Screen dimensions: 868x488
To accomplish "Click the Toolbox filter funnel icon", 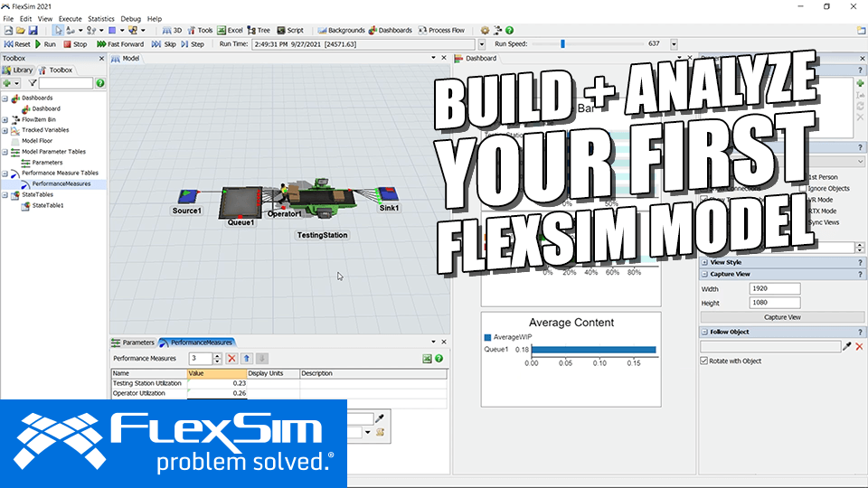I will 33,83.
